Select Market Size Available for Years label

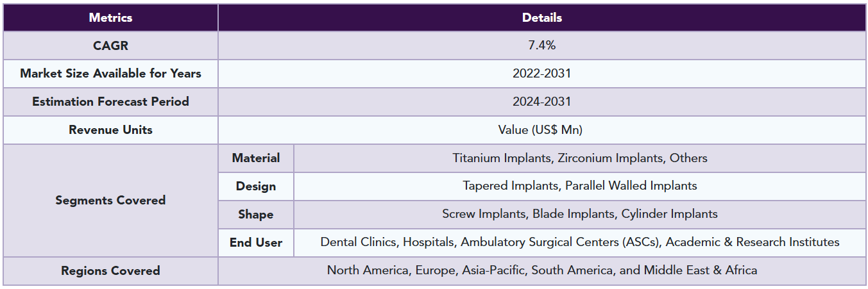tap(110, 74)
